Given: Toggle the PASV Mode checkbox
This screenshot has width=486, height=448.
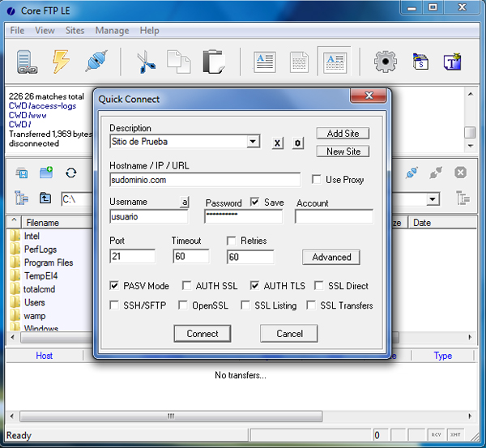Looking at the screenshot, I should click(x=114, y=285).
